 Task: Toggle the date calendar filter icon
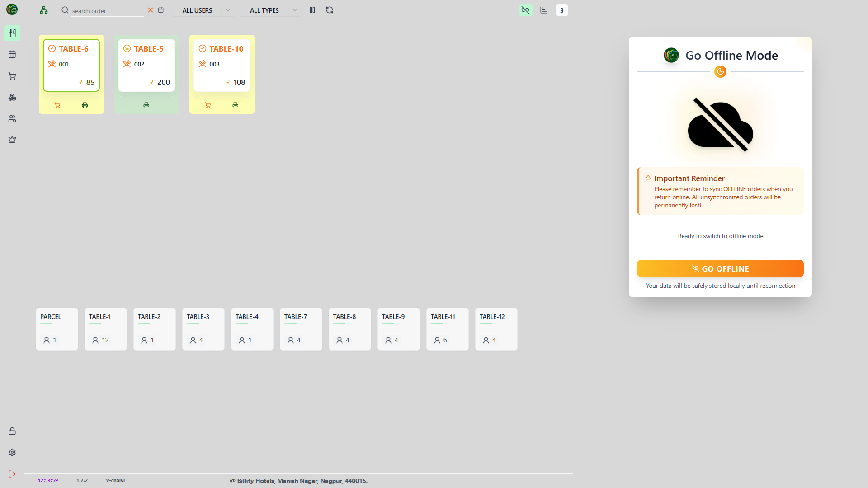[161, 10]
